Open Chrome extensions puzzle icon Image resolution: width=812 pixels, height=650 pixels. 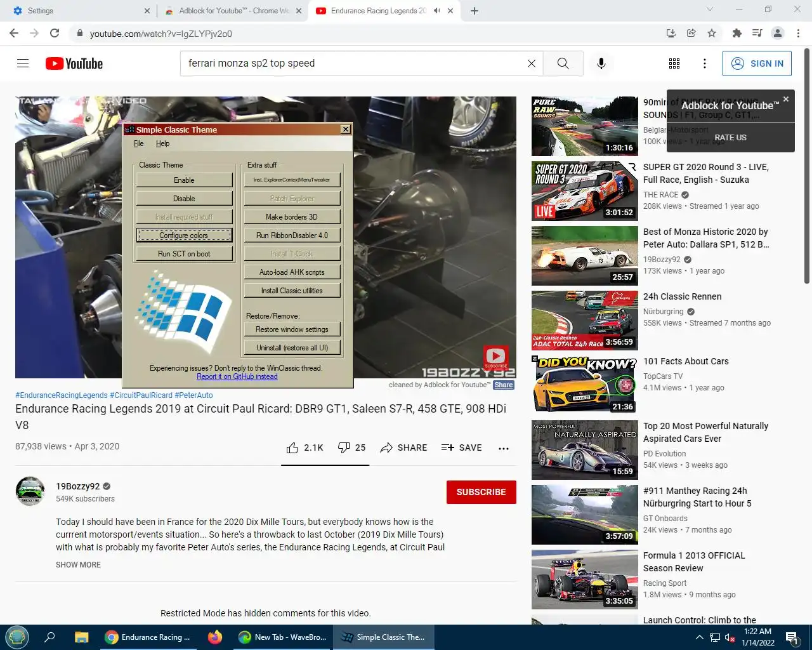point(737,33)
